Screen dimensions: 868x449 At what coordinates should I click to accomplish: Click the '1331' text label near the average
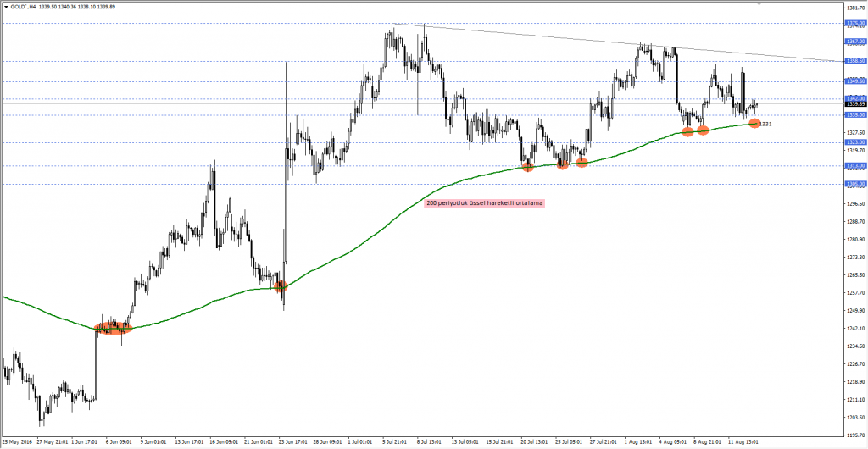tap(765, 125)
